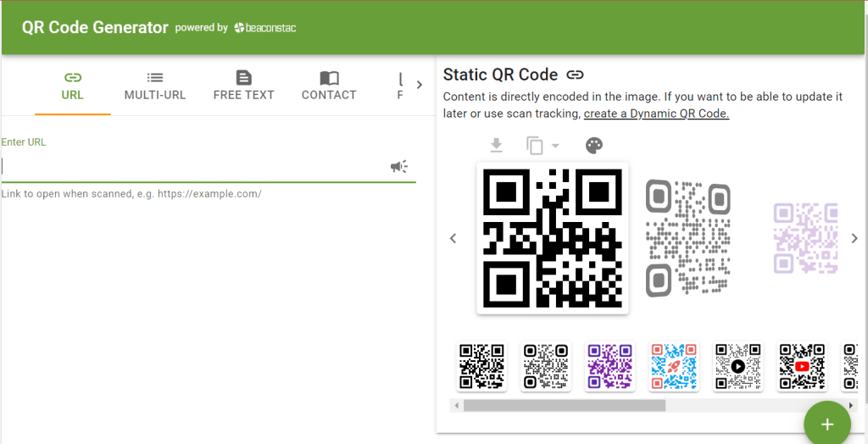This screenshot has height=444, width=868.
Task: Select the URL tab
Action: (73, 86)
